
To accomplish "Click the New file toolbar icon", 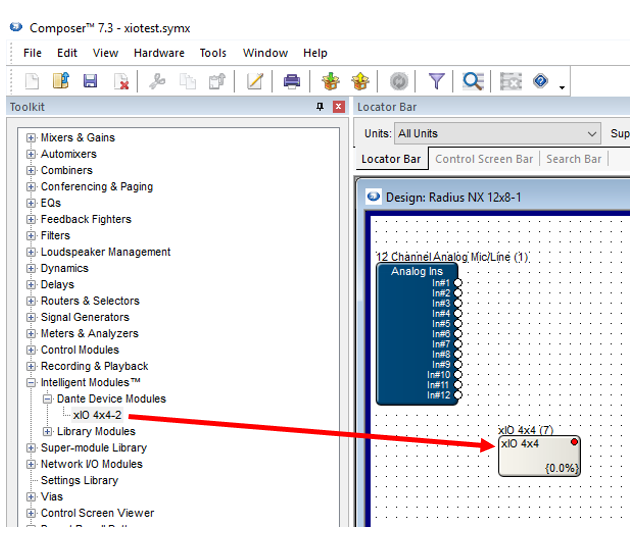I will [32, 81].
